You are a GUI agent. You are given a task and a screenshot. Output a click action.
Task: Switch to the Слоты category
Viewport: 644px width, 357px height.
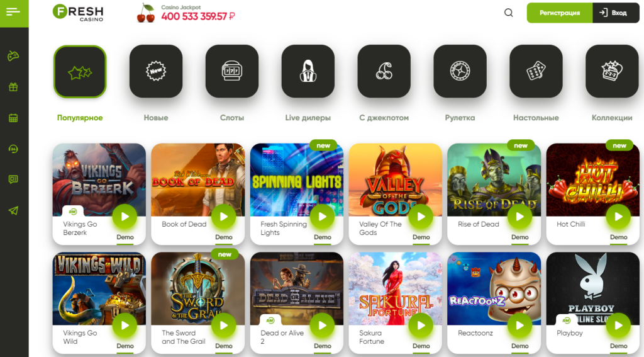[232, 71]
